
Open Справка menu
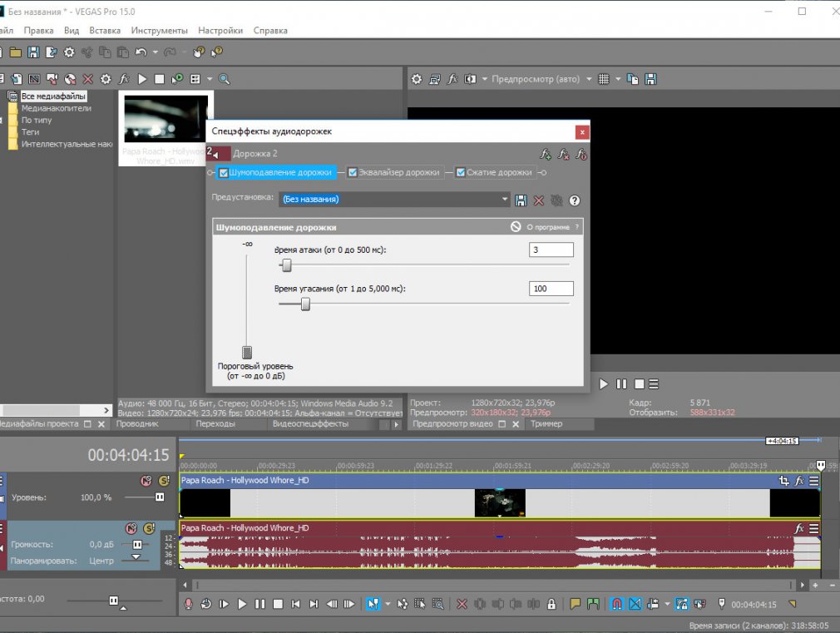[x=270, y=31]
